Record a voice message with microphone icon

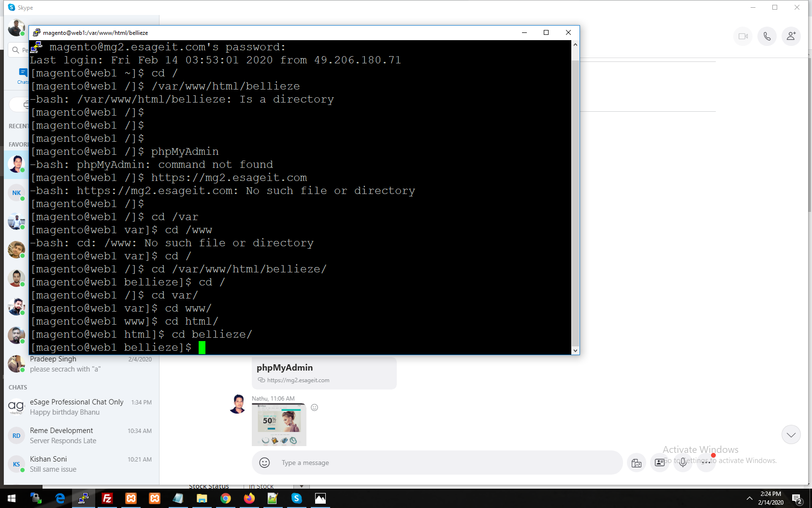coord(682,463)
